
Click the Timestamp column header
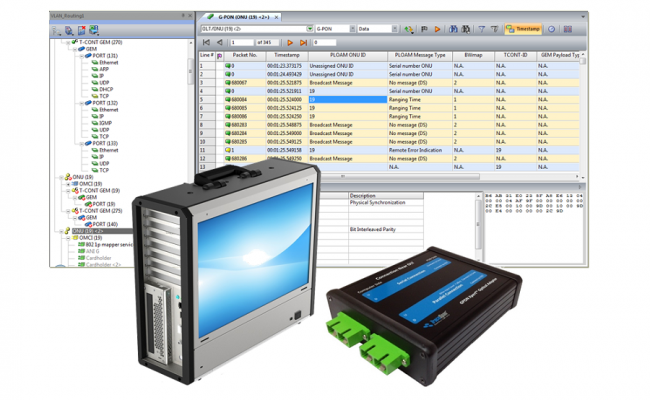pos(286,57)
